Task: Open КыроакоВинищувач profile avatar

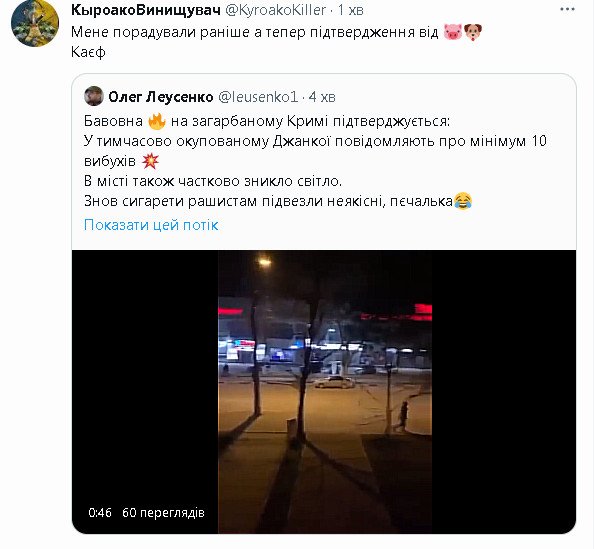Action: coord(35,23)
